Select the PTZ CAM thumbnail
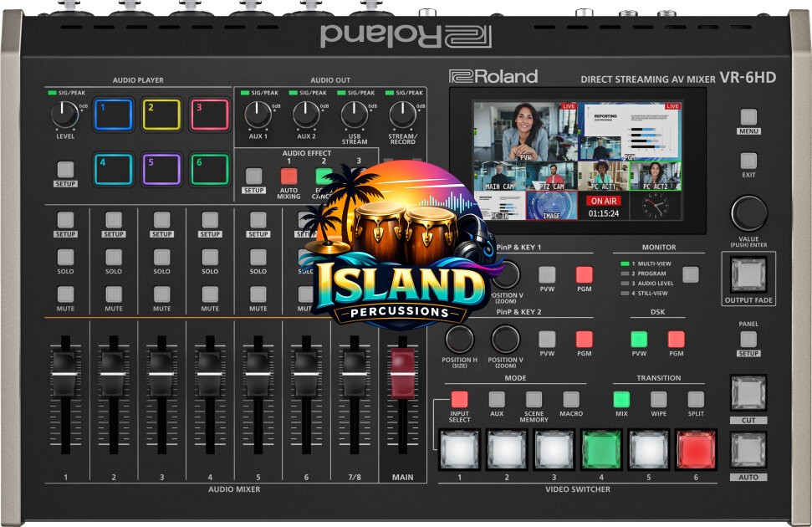The width and height of the screenshot is (812, 527). tap(551, 177)
